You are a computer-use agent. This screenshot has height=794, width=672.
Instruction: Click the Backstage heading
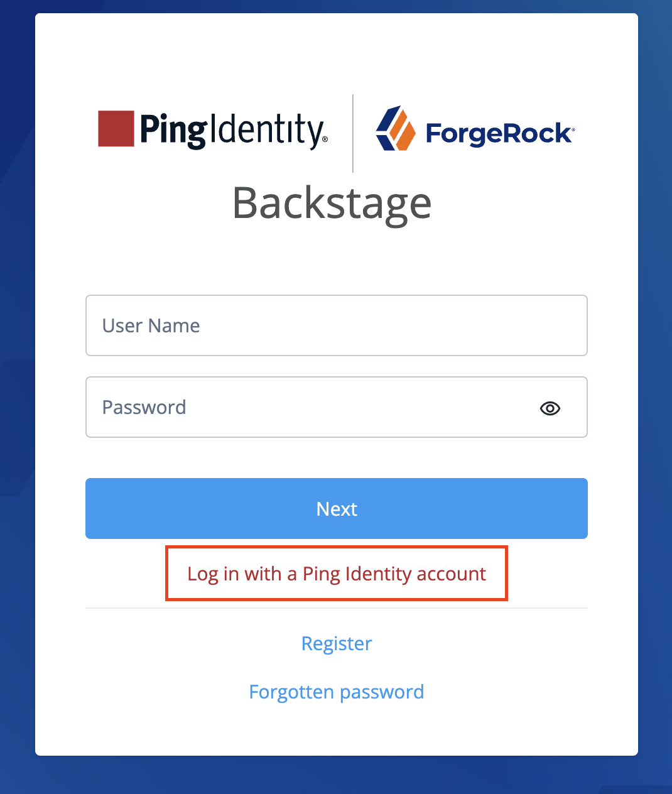(x=332, y=203)
